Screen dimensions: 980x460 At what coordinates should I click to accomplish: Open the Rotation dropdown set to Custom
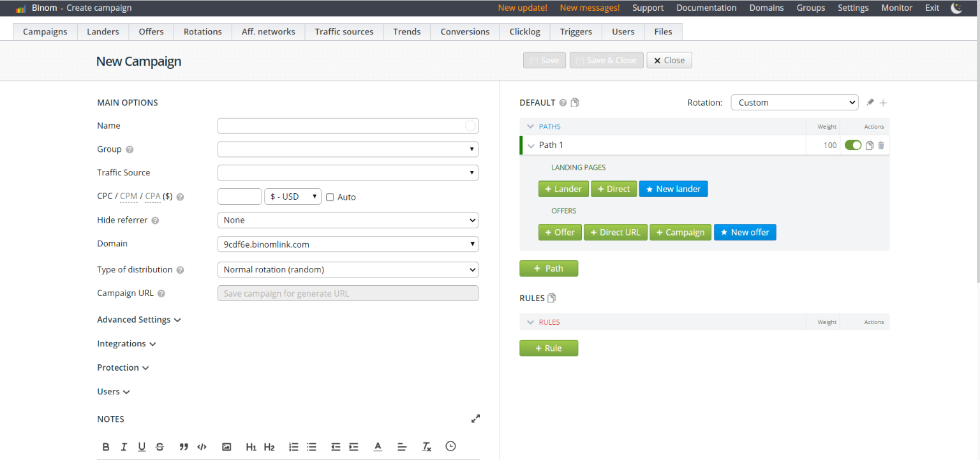pos(794,103)
